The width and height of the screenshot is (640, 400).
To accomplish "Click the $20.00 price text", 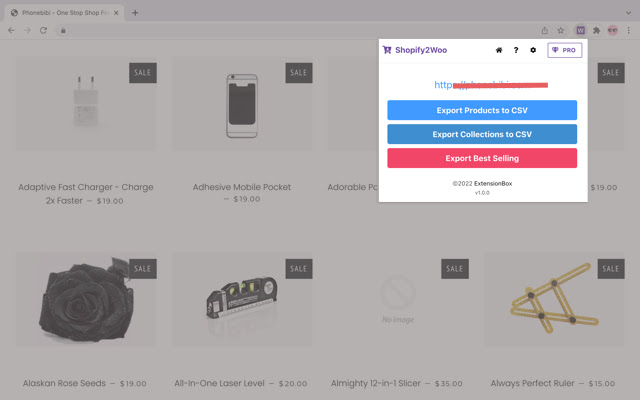I will point(293,384).
